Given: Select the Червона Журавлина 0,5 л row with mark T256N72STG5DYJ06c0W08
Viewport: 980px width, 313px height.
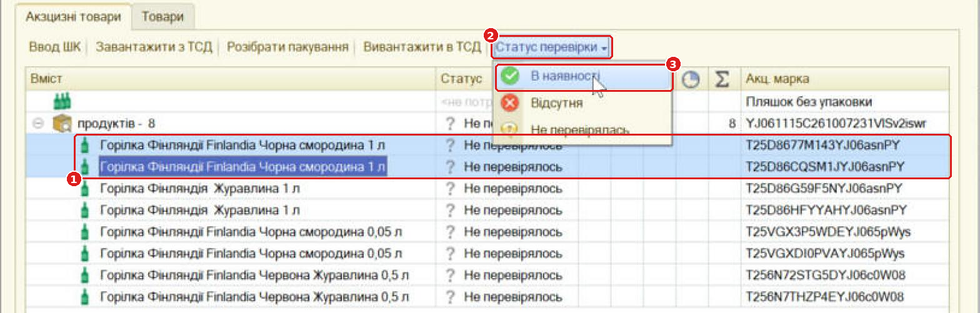Looking at the screenshot, I should click(x=487, y=275).
